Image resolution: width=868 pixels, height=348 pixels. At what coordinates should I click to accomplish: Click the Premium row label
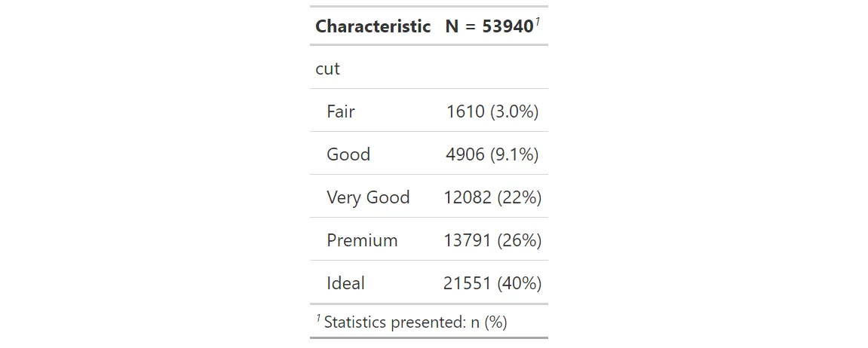(x=361, y=240)
